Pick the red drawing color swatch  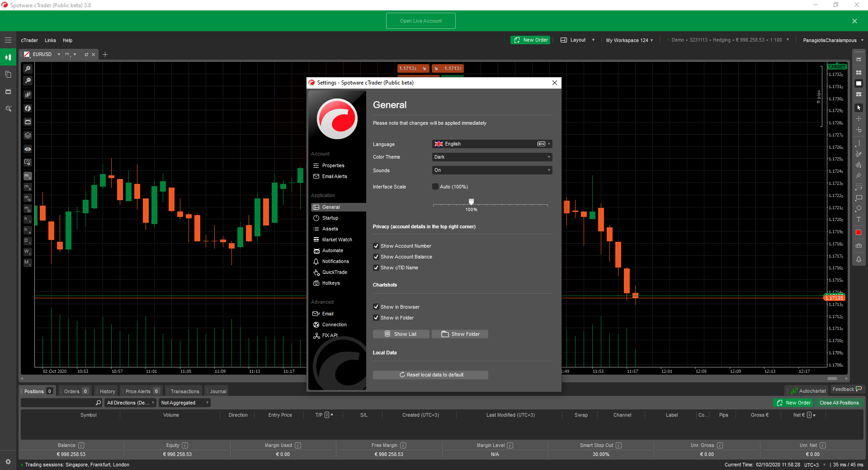859,232
